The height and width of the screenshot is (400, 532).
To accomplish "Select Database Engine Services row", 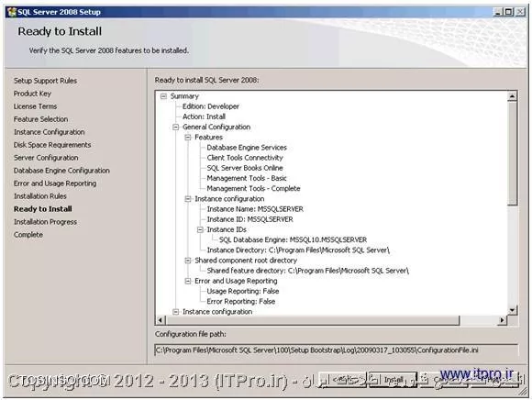I will click(247, 148).
